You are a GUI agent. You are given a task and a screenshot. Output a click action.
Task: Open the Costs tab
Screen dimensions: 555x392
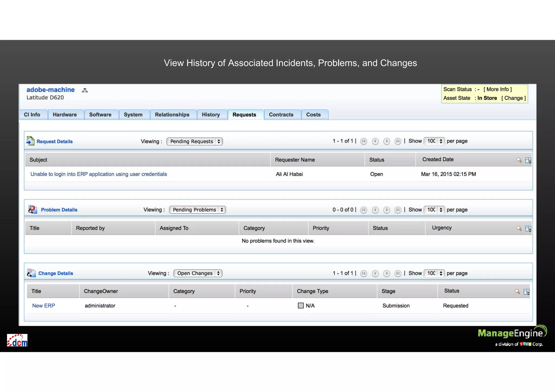[x=315, y=115]
